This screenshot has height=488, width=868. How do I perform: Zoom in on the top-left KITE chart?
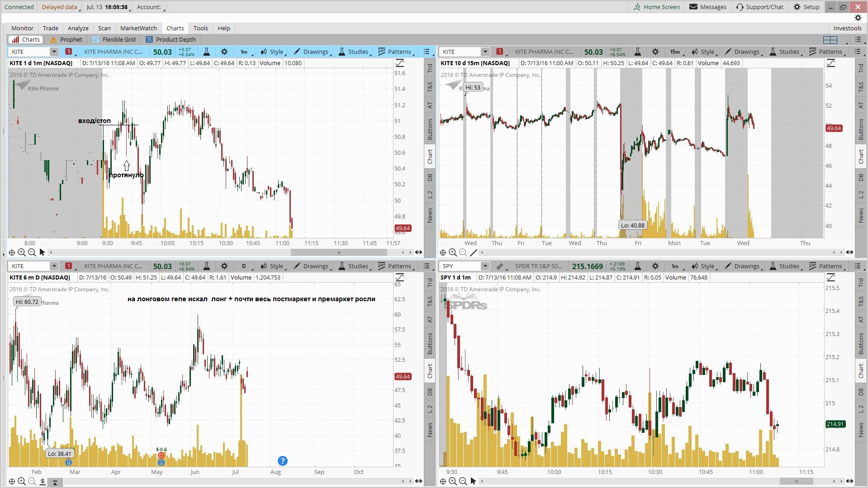coord(22,252)
